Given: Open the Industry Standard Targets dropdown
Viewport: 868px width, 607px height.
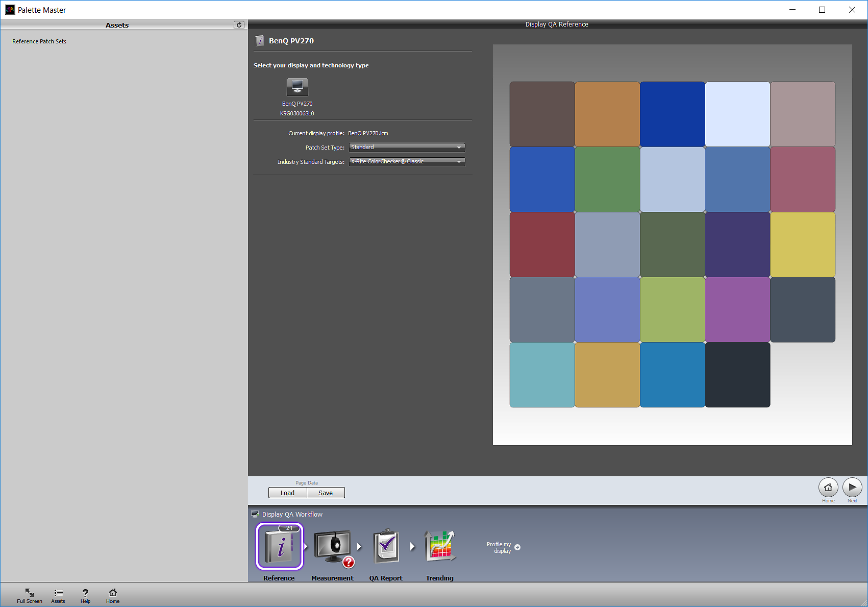Looking at the screenshot, I should pos(406,162).
